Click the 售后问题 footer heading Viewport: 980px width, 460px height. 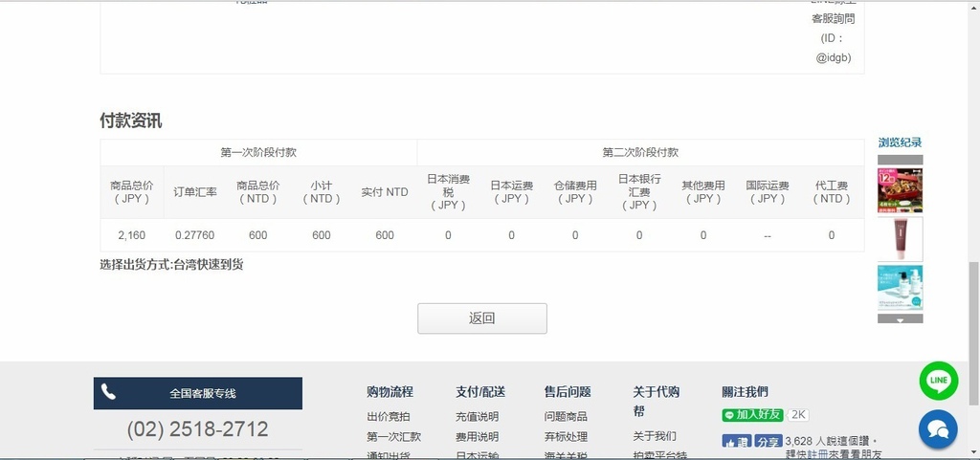point(568,392)
